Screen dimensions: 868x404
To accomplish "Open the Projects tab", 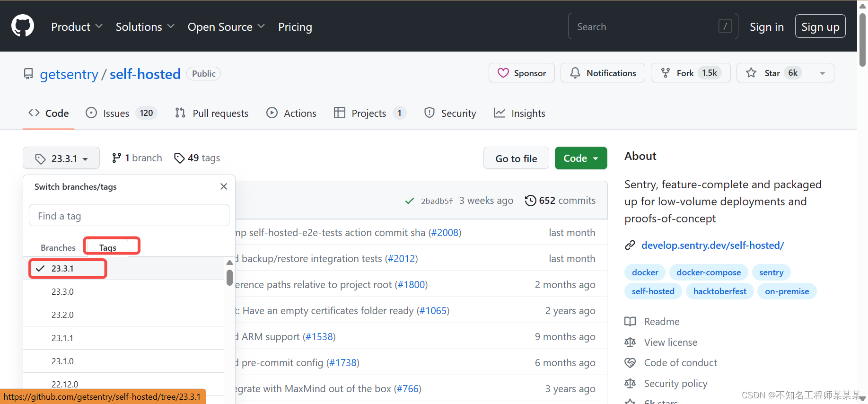I will (x=369, y=113).
